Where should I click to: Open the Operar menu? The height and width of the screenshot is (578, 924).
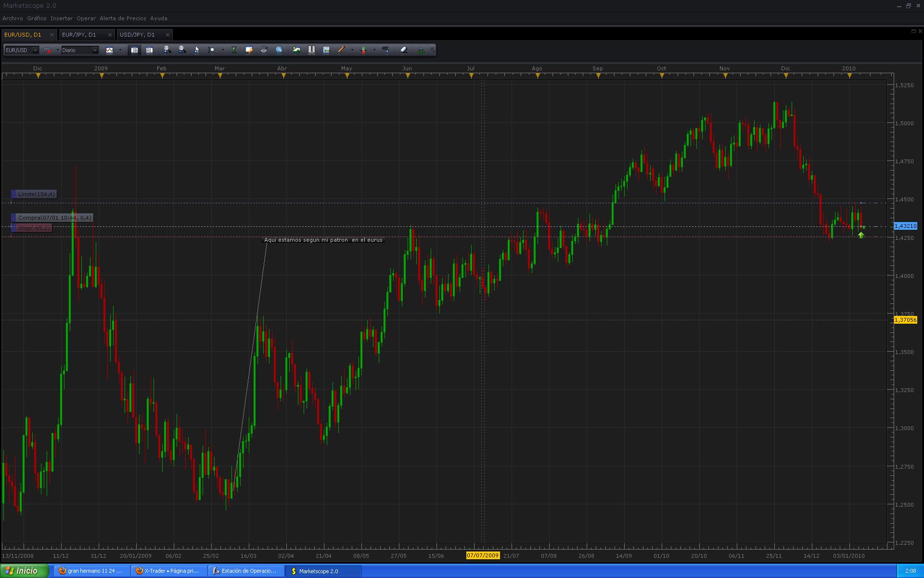[86, 18]
